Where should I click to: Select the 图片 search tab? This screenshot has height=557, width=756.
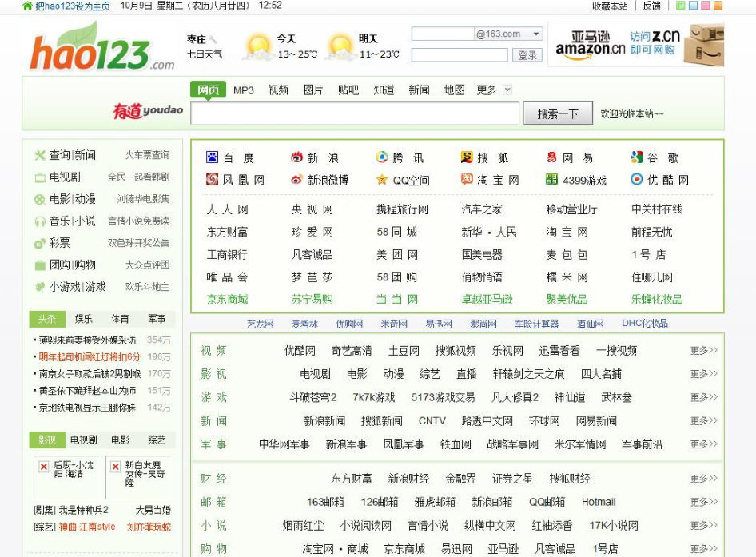(x=313, y=90)
